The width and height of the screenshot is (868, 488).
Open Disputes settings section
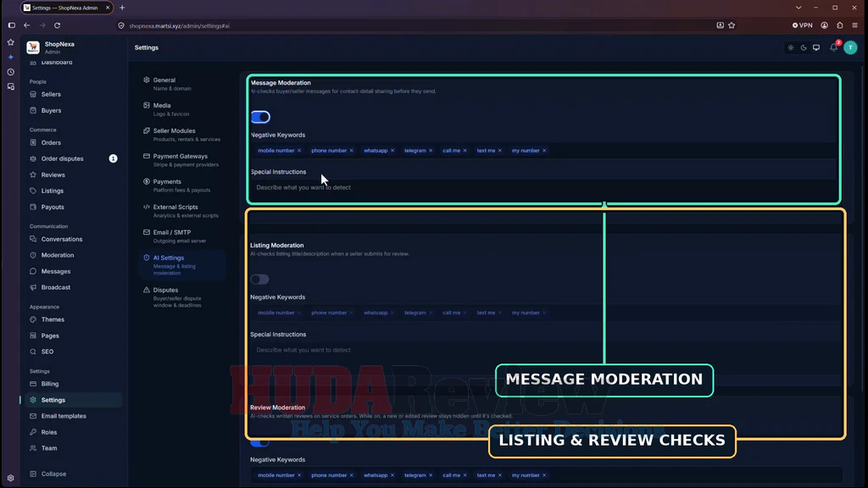click(x=183, y=297)
